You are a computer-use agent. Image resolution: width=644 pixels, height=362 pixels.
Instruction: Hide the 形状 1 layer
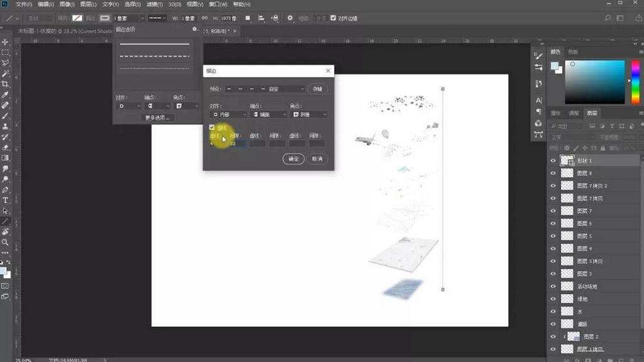[553, 161]
